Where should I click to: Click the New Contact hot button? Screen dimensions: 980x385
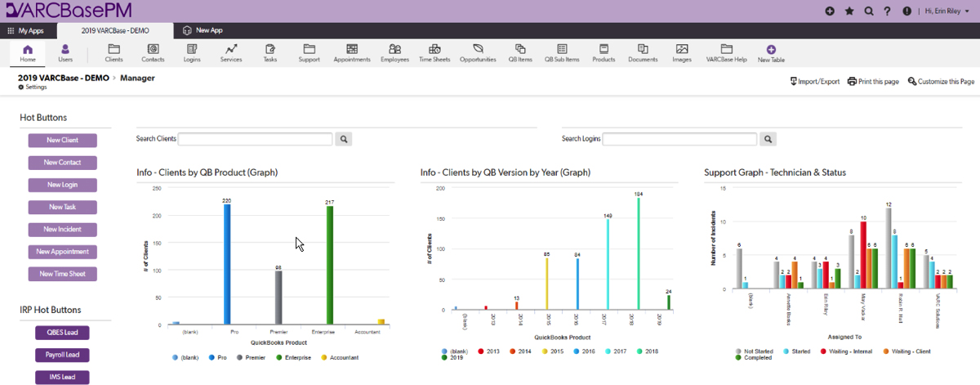click(63, 163)
